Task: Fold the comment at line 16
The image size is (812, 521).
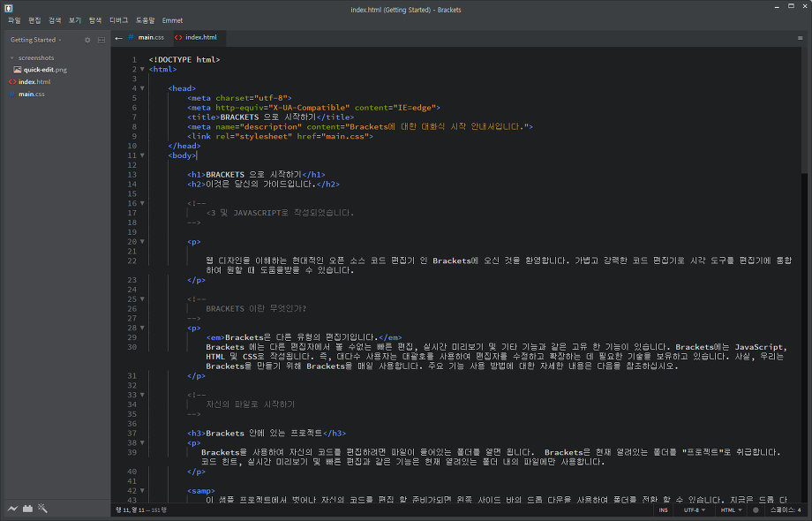Action: coord(142,203)
